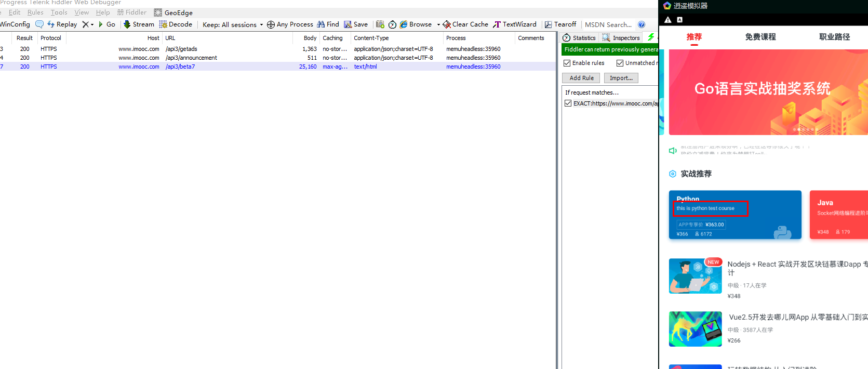The image size is (868, 369).
Task: Click the warning triangle icon in emulator status bar
Action: point(668,20)
